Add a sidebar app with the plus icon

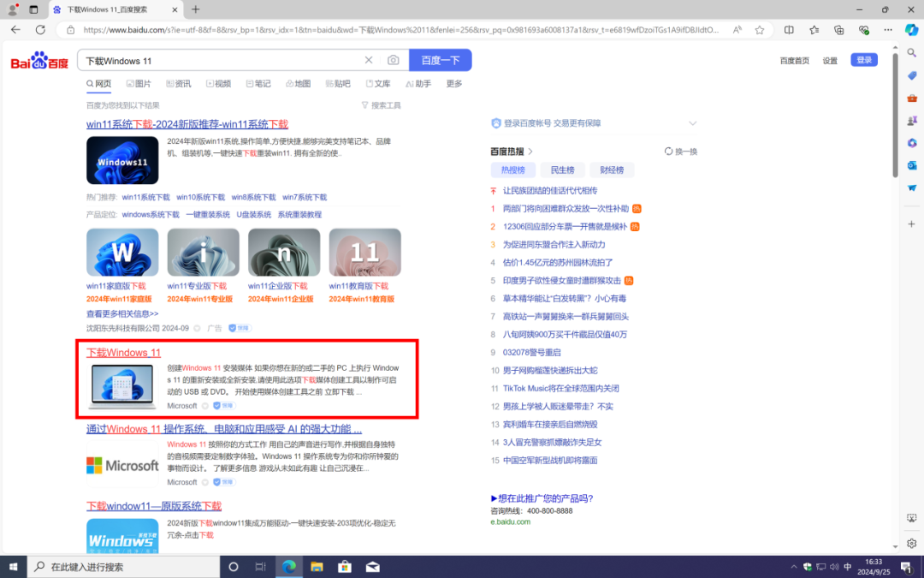[912, 224]
